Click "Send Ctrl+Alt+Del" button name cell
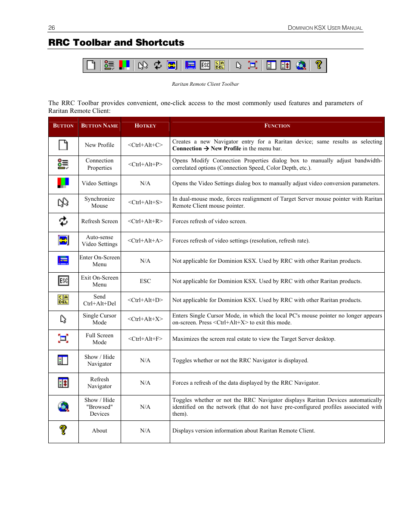 click(100, 300)
